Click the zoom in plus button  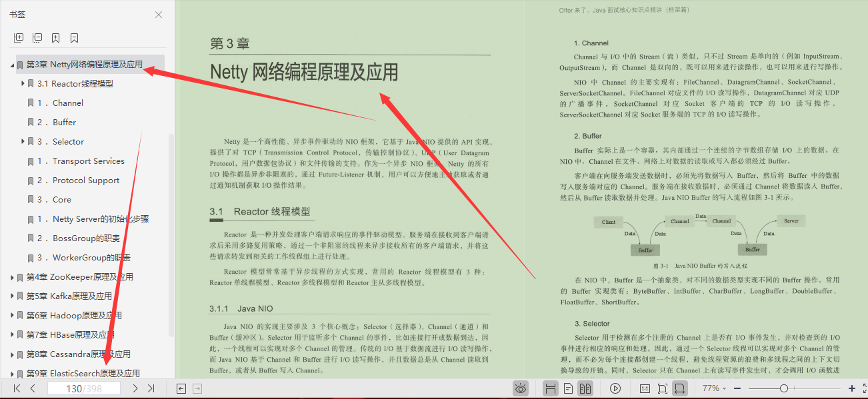pos(852,388)
